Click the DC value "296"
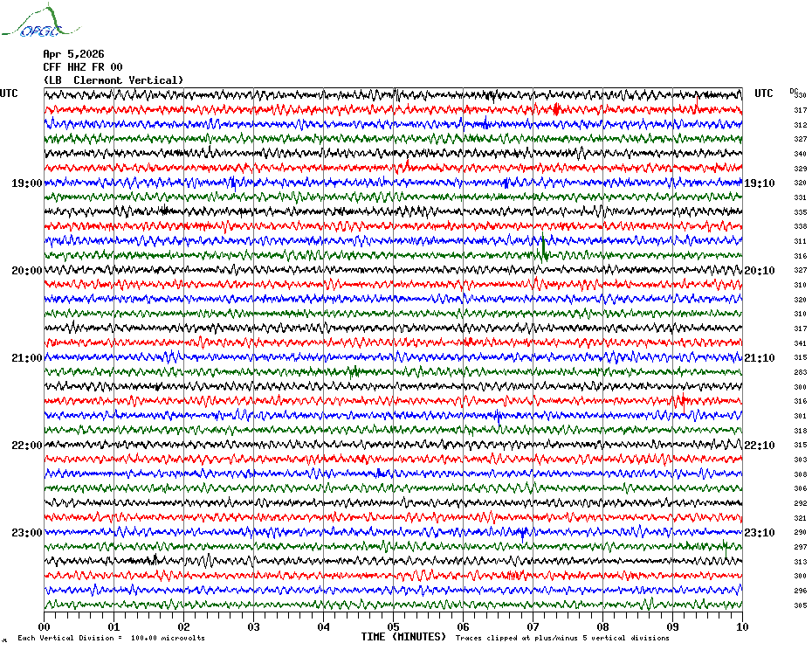Screen dimensions: 812x650 801,591
